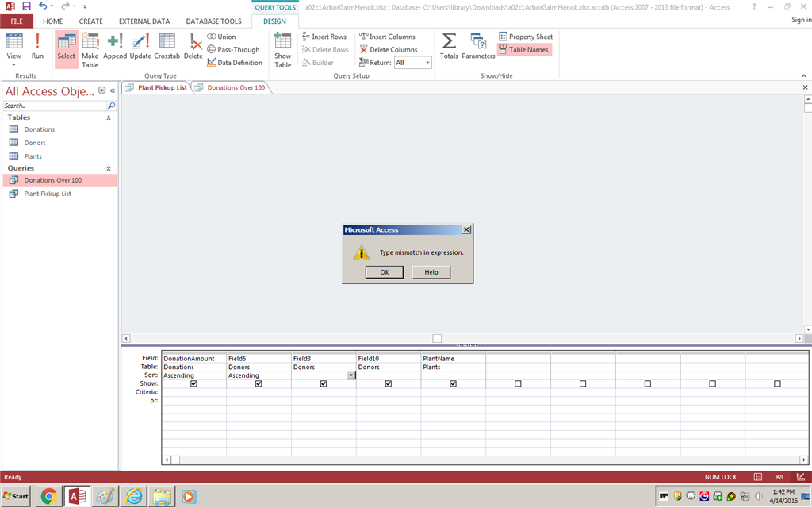Switch to the HOME ribbon tab
Viewport: 812px width, 508px height.
[53, 21]
